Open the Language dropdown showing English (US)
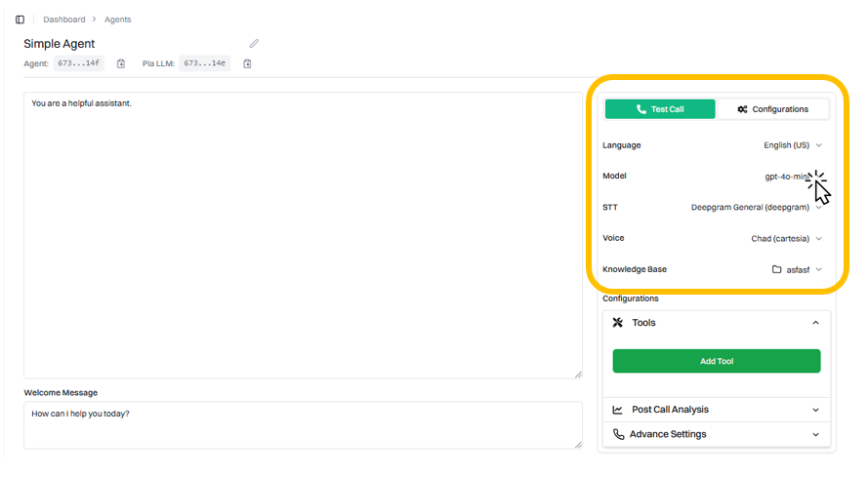The image size is (868, 477). 793,145
